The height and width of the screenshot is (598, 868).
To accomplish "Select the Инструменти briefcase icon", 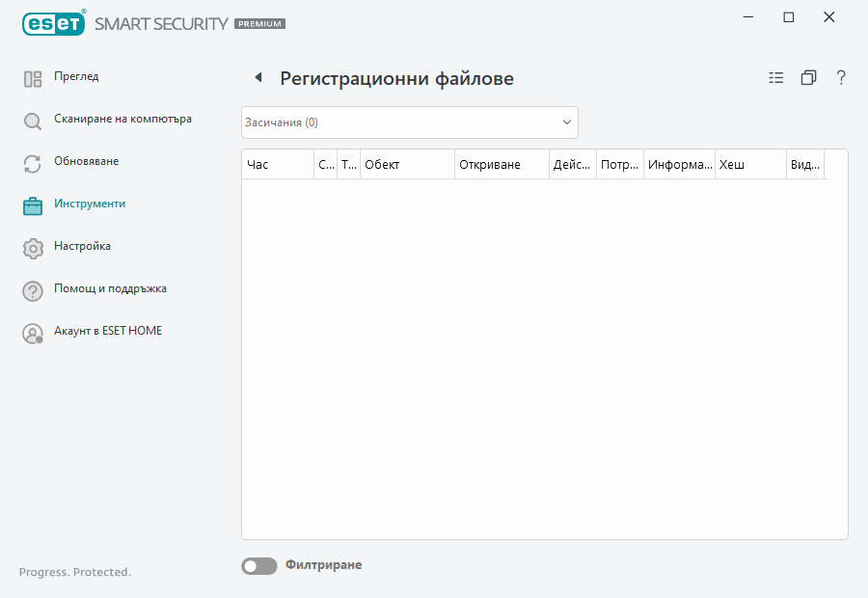I will tap(32, 204).
